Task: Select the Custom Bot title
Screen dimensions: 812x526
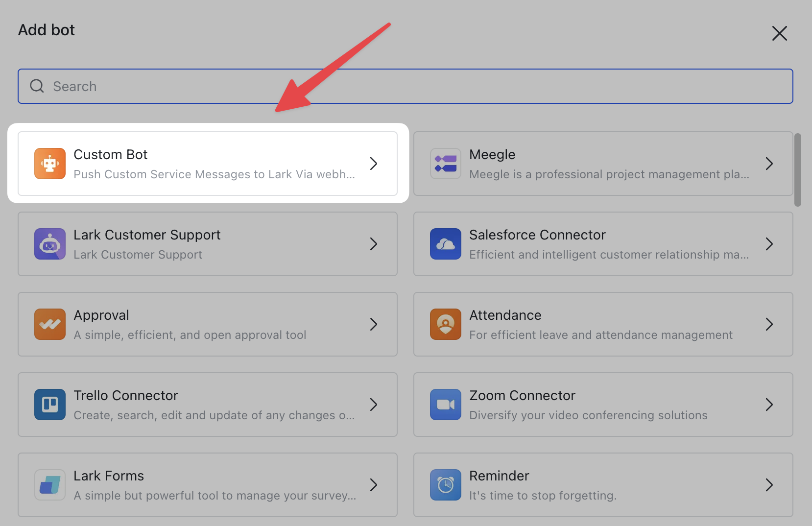Action: [x=111, y=155]
